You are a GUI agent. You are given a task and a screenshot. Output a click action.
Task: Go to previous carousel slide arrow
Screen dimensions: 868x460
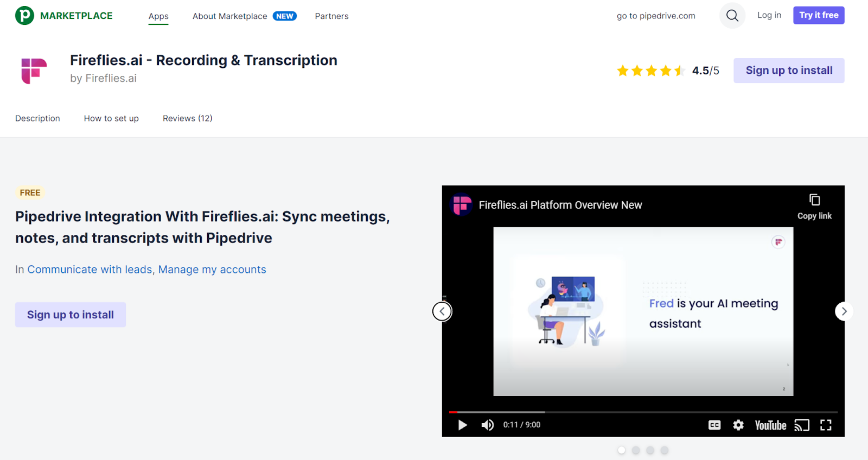pyautogui.click(x=442, y=311)
